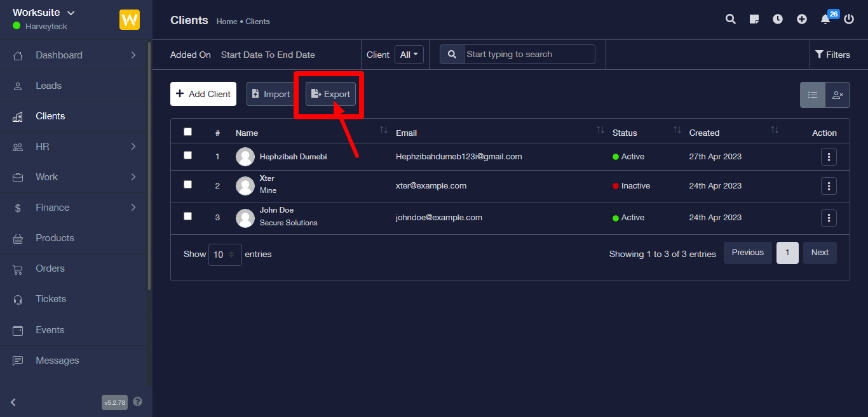This screenshot has width=868, height=417.
Task: Toggle the select-all checkbox in table header
Action: pyautogui.click(x=187, y=132)
